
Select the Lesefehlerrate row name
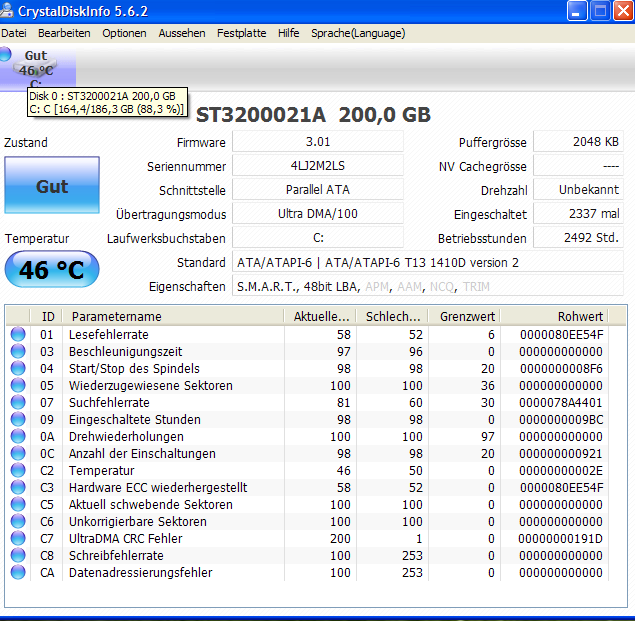pyautogui.click(x=109, y=335)
